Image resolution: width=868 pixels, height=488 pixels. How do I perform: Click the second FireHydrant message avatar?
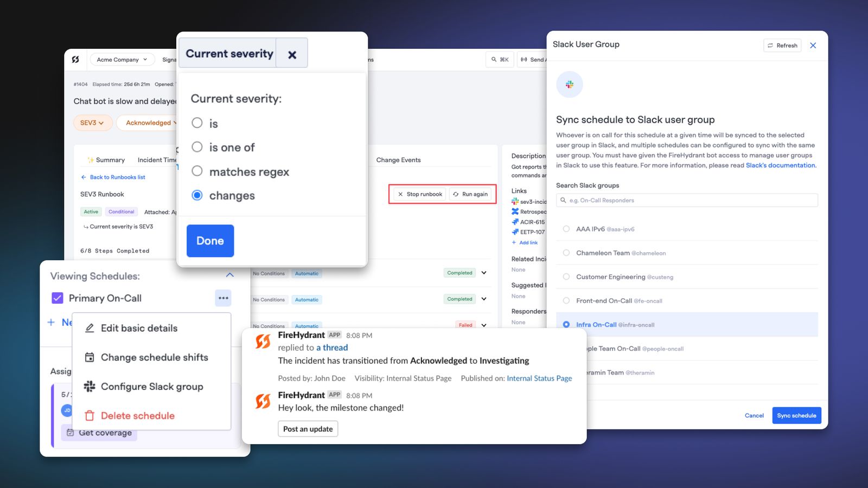[263, 401]
